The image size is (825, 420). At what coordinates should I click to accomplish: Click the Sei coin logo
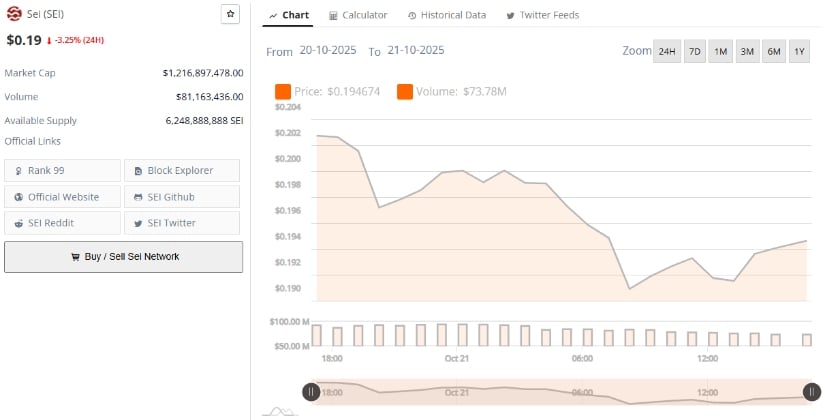(x=14, y=15)
